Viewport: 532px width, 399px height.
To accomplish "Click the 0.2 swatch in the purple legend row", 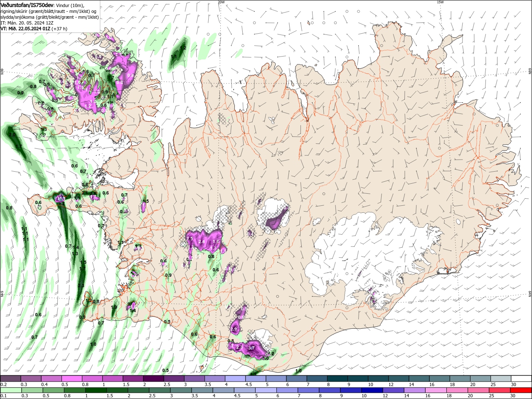I will [11, 379].
